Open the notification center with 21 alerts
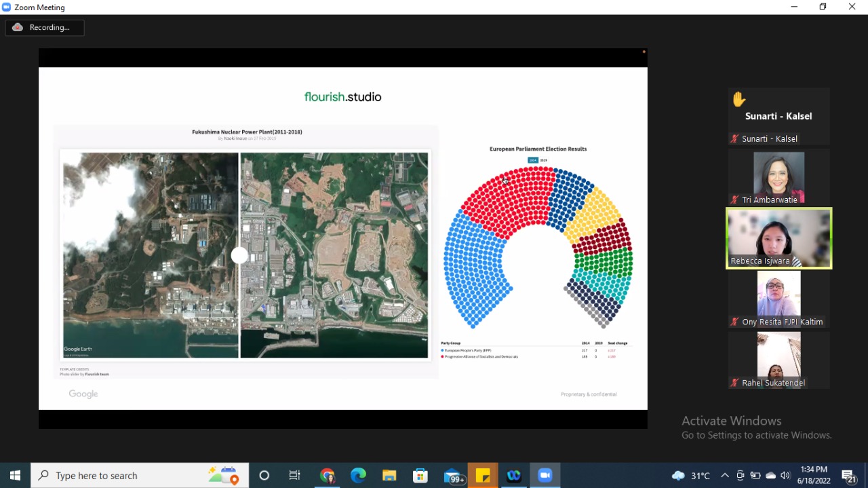Screen dimensions: 868x488 pos(849,475)
